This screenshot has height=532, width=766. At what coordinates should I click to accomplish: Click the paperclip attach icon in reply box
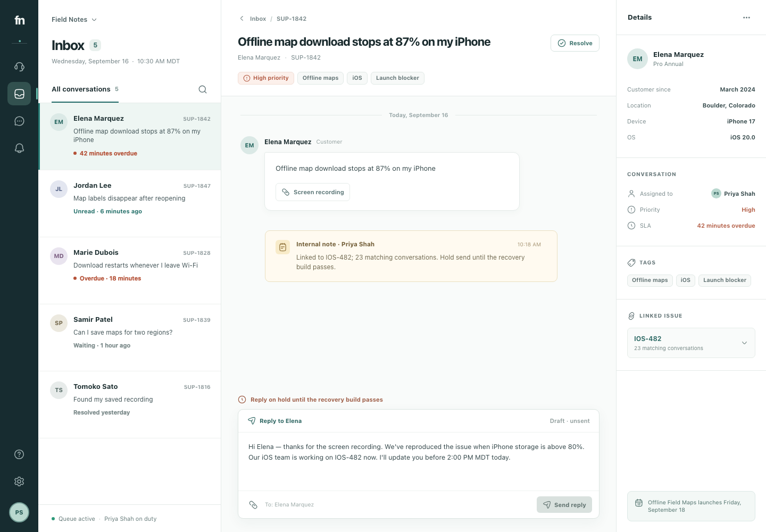click(253, 504)
